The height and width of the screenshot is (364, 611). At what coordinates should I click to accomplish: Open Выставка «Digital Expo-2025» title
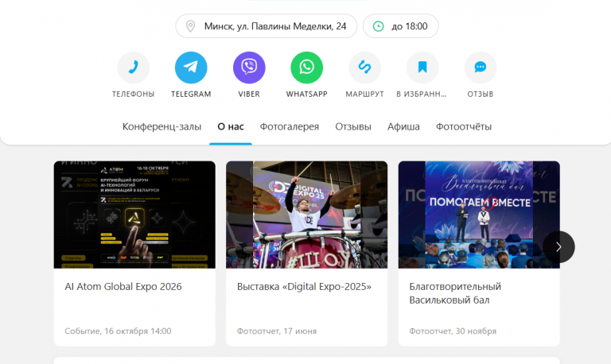[304, 287]
